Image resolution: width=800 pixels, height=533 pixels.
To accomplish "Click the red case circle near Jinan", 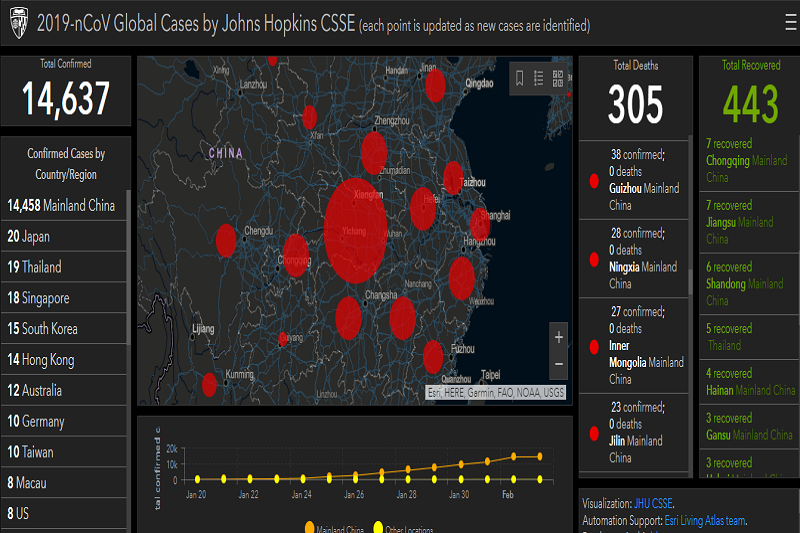I will 435,86.
